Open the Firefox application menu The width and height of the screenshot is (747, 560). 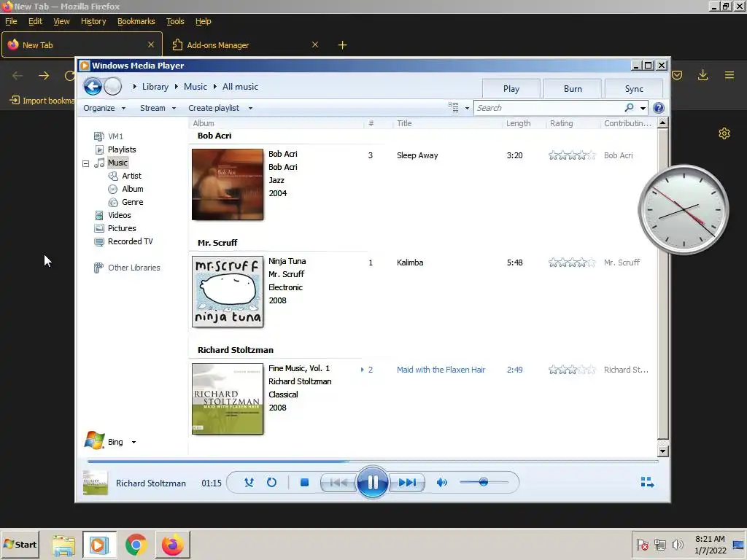(729, 75)
